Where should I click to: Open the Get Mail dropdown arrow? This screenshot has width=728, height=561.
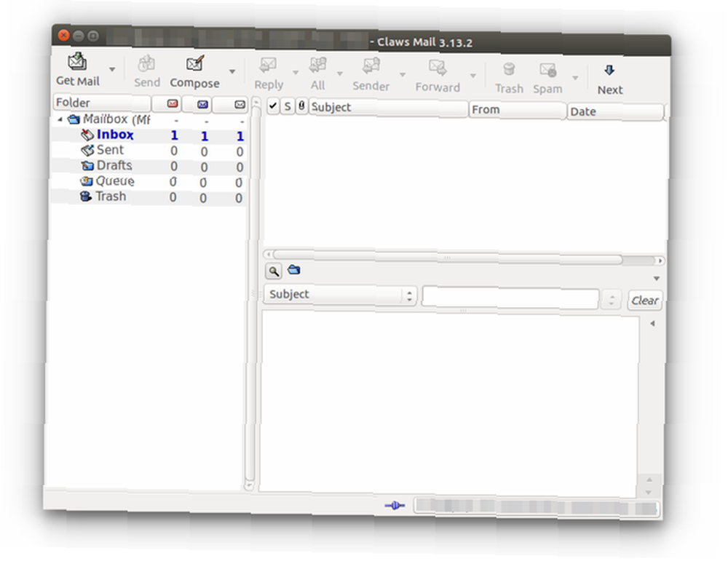tap(112, 69)
